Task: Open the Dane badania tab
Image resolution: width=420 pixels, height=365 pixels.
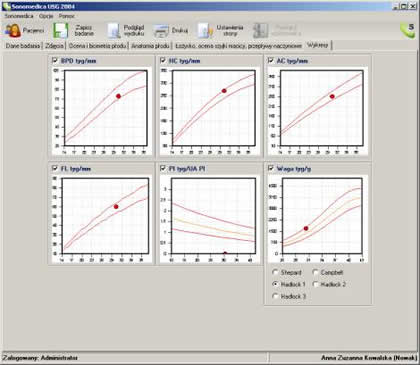Action: pos(23,46)
